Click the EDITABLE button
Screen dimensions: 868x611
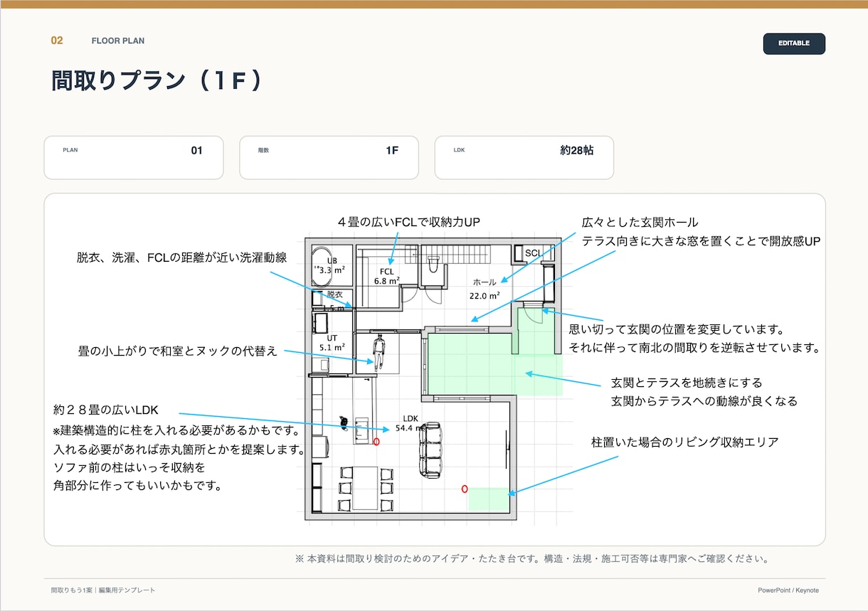click(x=794, y=43)
